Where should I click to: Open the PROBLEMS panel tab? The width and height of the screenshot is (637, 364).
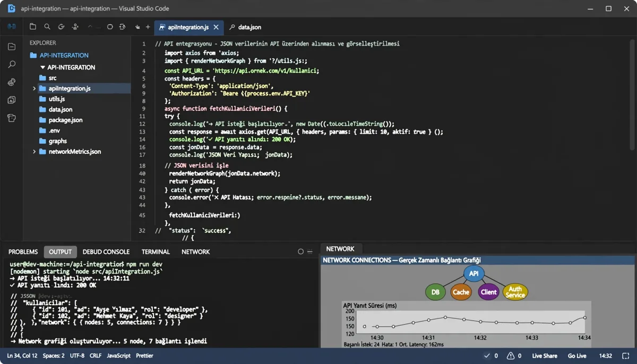click(x=23, y=252)
